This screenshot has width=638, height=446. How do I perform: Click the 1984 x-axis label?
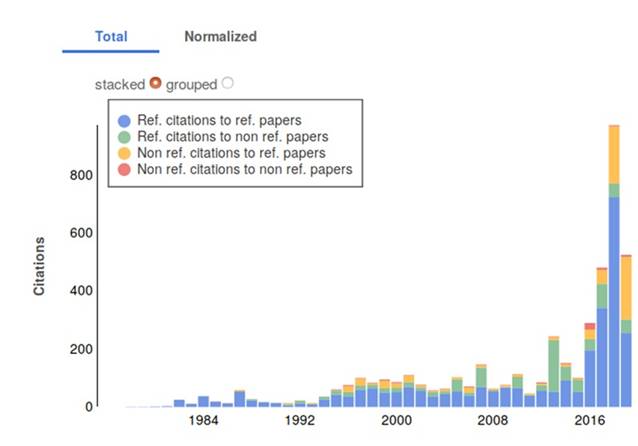pos(203,421)
